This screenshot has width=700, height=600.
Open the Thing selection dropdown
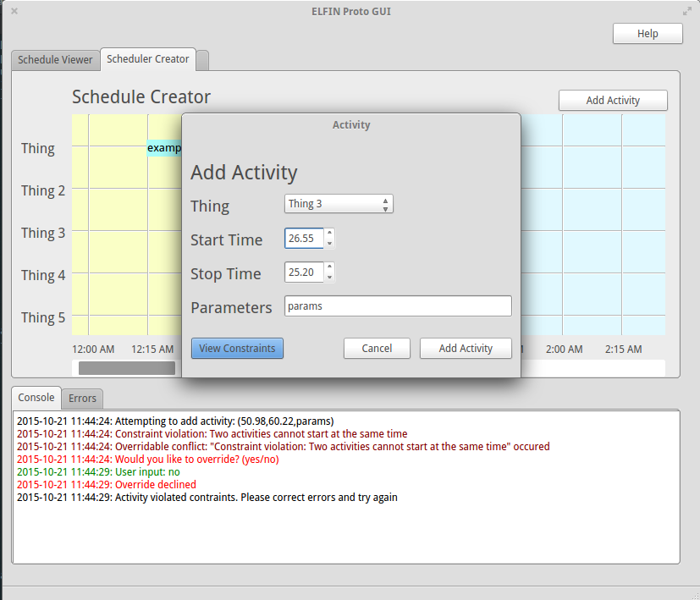tap(338, 203)
